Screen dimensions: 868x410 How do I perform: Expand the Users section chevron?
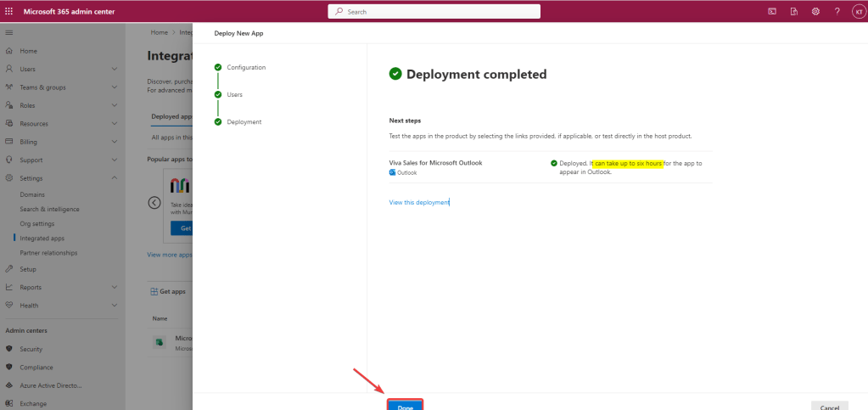tap(115, 69)
